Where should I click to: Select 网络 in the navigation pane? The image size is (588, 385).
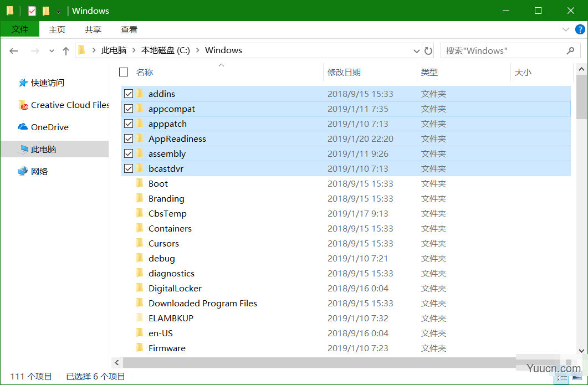pos(33,171)
